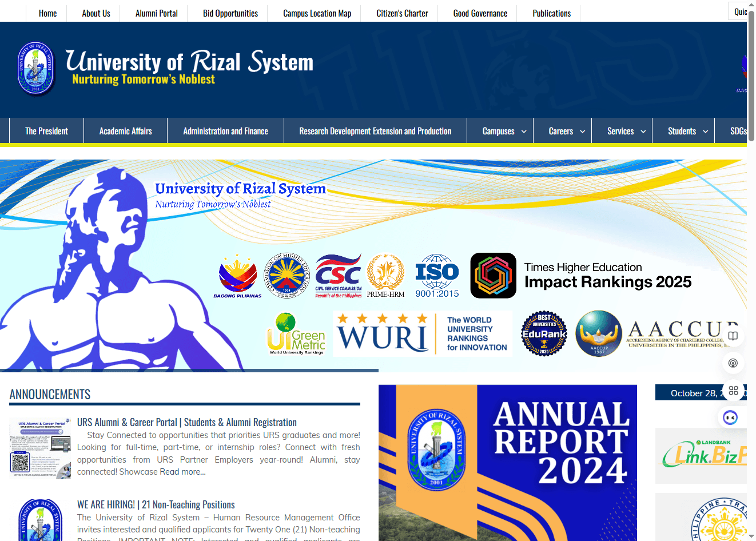The height and width of the screenshot is (541, 756).
Task: Open Campus Location Map
Action: click(317, 13)
